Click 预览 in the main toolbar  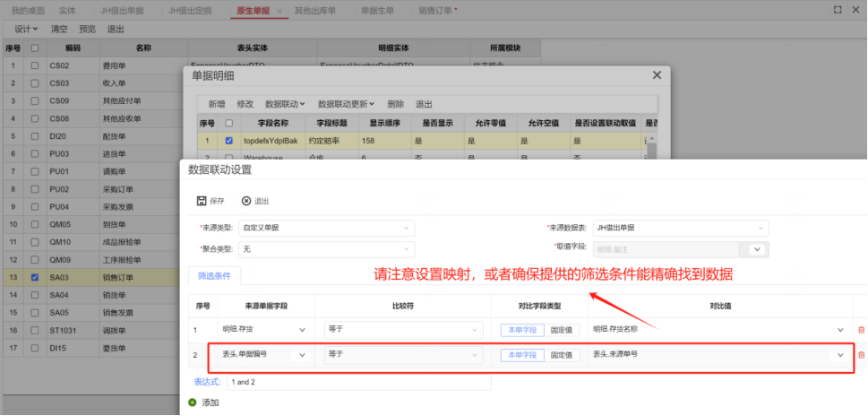click(x=87, y=29)
